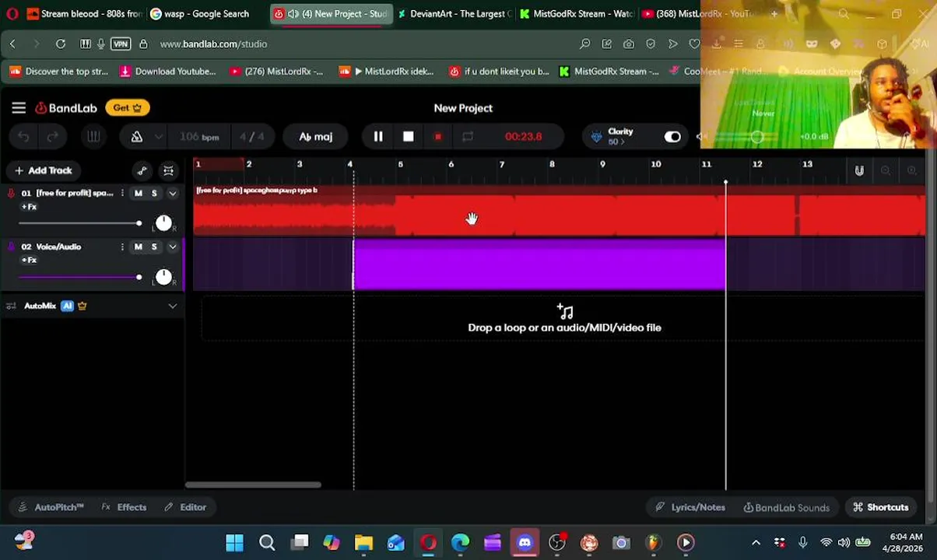Solo the 02 Voice/Audio track
The image size is (937, 560).
point(154,247)
